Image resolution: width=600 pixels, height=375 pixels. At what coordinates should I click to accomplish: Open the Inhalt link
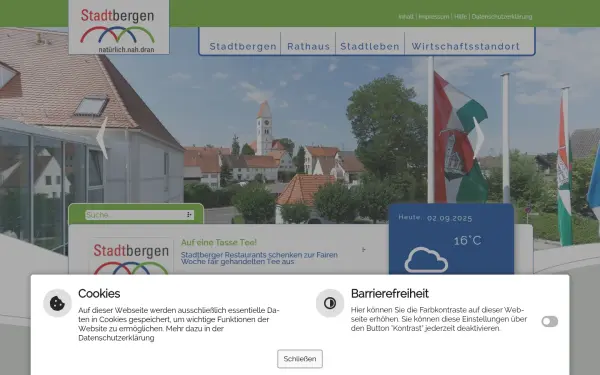[x=406, y=17]
